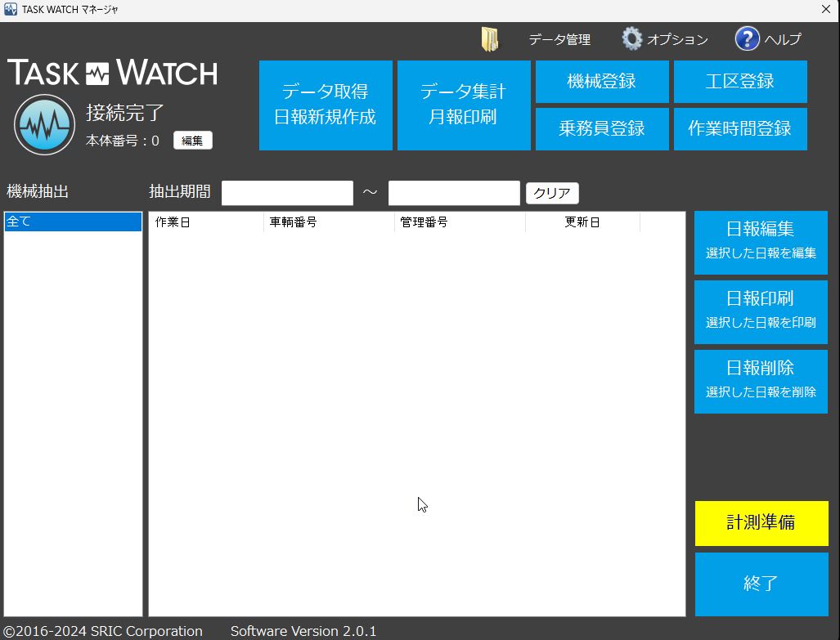Open データ集計 月報印刷
Viewport: 840px width, 640px height.
pyautogui.click(x=463, y=105)
